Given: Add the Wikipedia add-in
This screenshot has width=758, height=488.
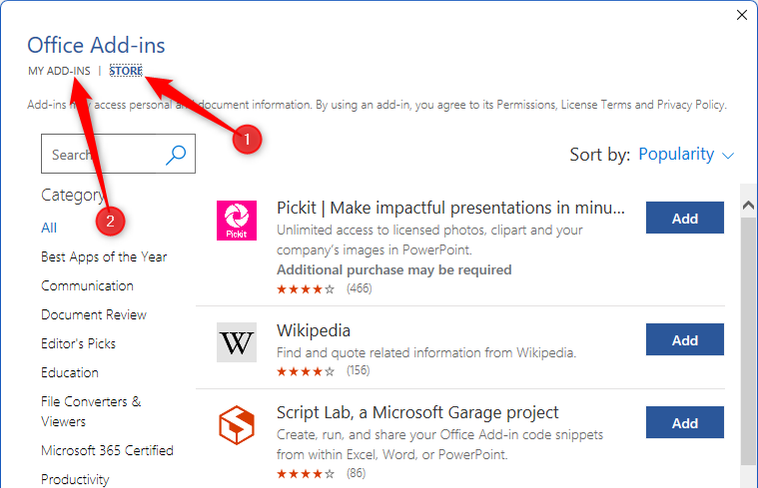Looking at the screenshot, I should point(685,340).
